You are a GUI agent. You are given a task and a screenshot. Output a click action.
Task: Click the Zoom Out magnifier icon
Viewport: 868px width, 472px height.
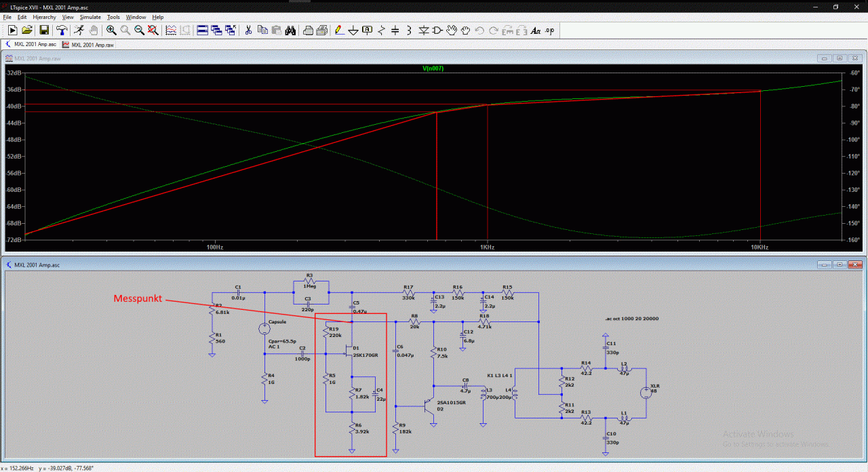[x=139, y=31]
